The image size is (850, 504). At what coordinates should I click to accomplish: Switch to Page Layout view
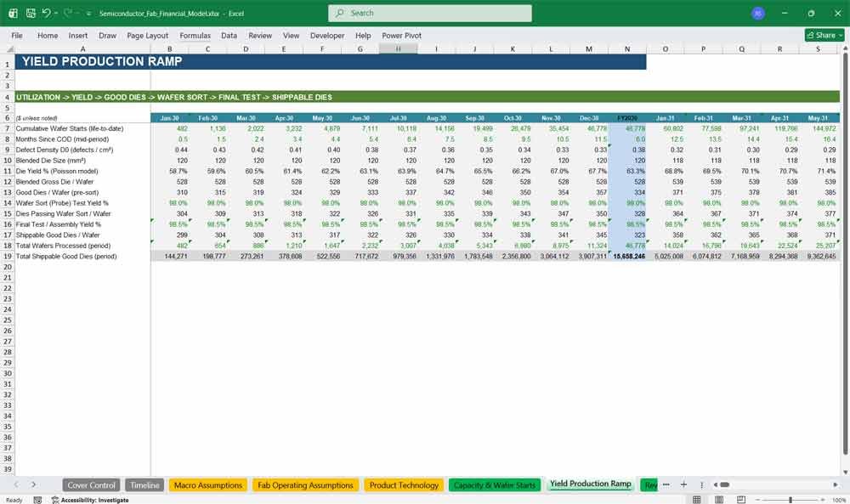(719, 500)
